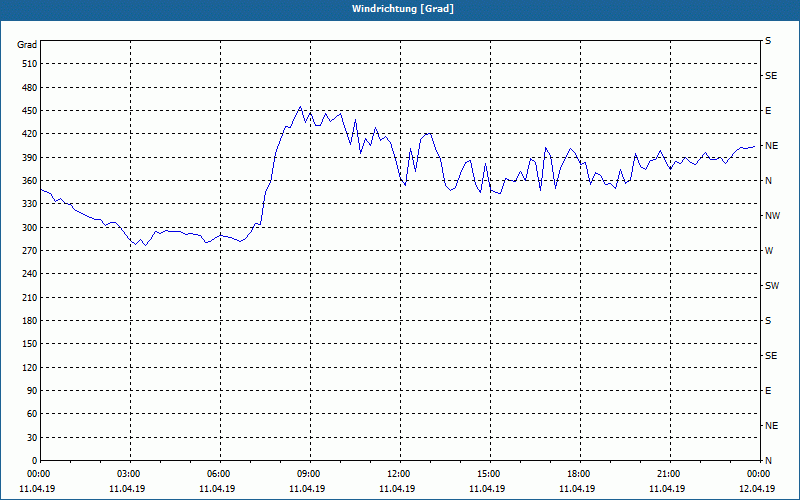Click the 09:00 time axis label
This screenshot has height=500, width=800.
click(311, 474)
